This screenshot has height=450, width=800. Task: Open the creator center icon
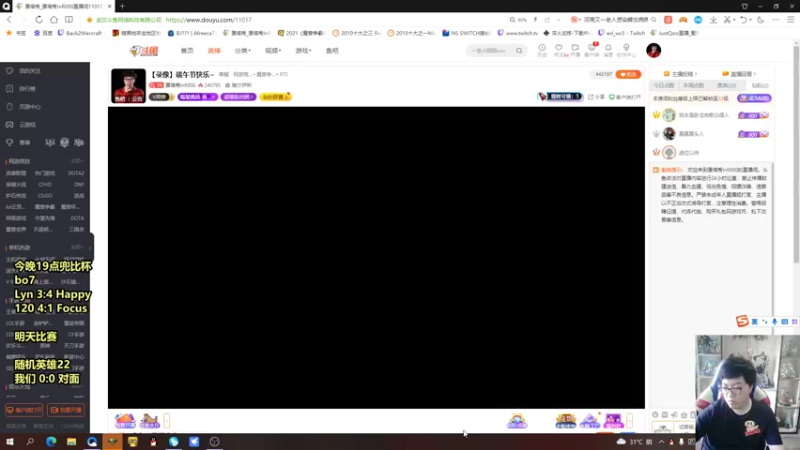click(x=626, y=49)
